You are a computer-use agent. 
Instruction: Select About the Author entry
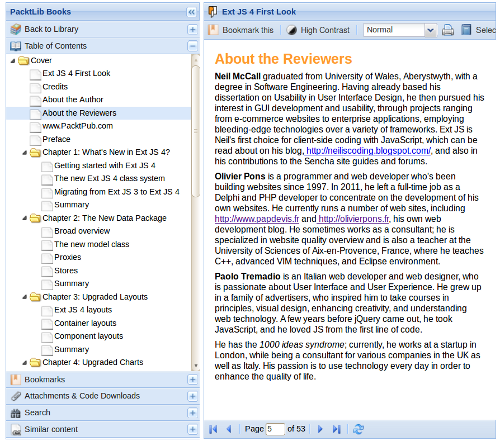click(x=73, y=100)
